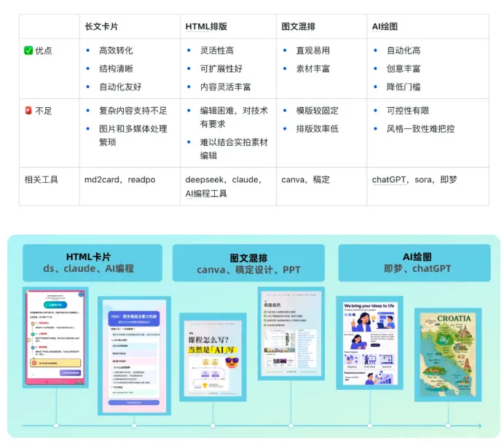Screen dimensions: 504x443
Task: Open the pink-bordered HTML card thumbnail
Action: pos(55,337)
